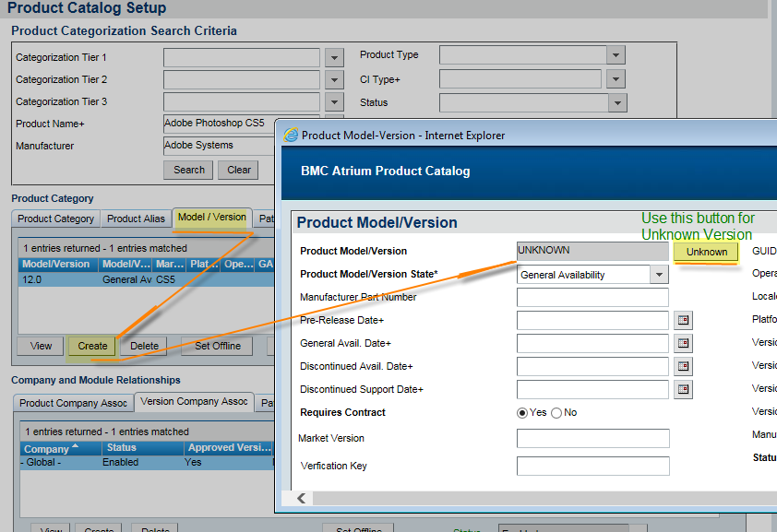777x532 pixels.
Task: Open calendar picker for General Avail. Date
Action: tap(683, 343)
